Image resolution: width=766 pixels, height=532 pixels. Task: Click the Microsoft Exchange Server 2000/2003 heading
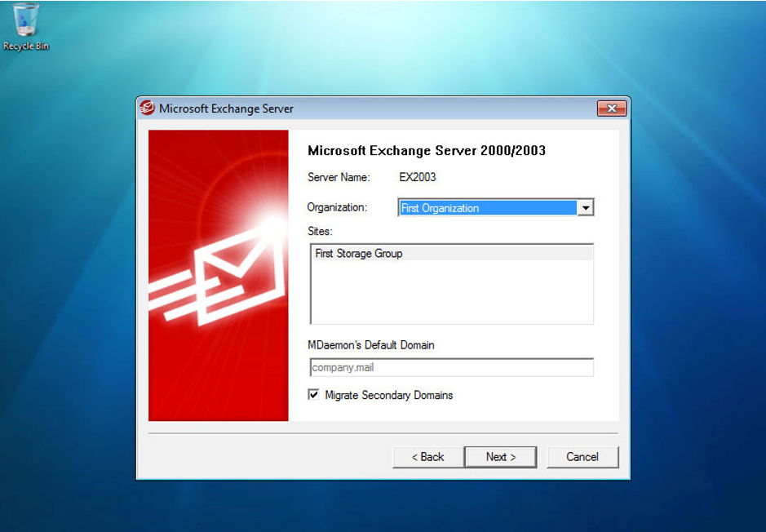pos(427,150)
